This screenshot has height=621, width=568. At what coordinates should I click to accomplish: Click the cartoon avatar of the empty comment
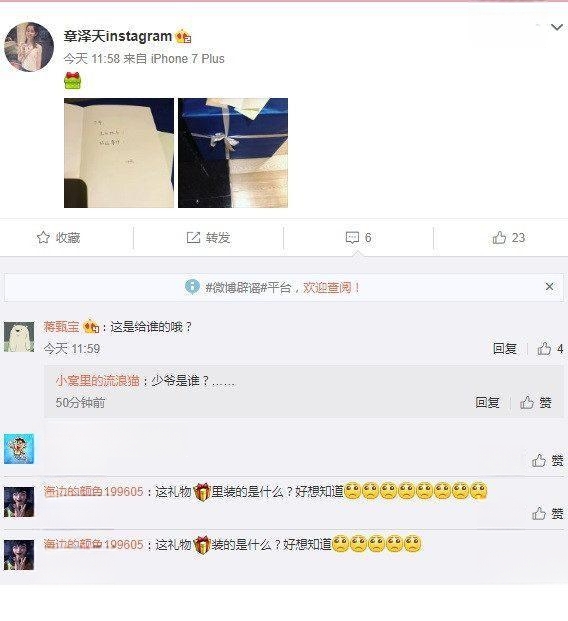[x=19, y=449]
